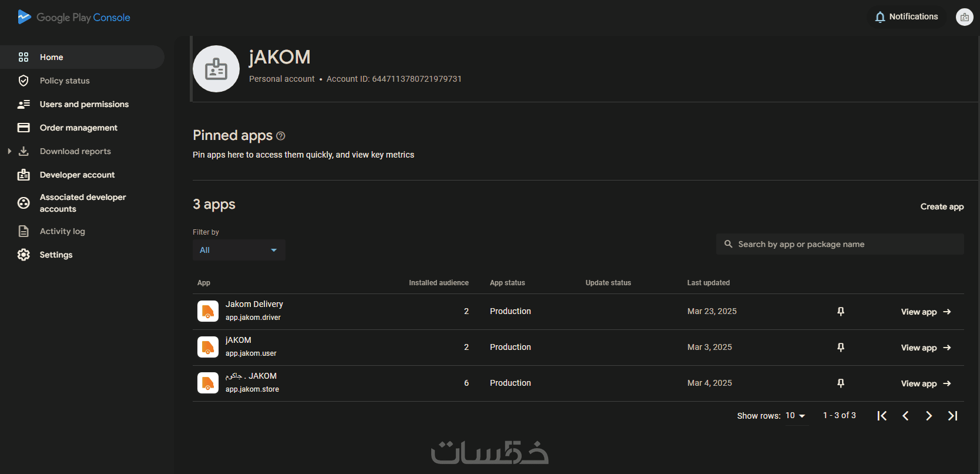The image size is (980, 474).
Task: Open the Filter by All dropdown
Action: click(239, 250)
